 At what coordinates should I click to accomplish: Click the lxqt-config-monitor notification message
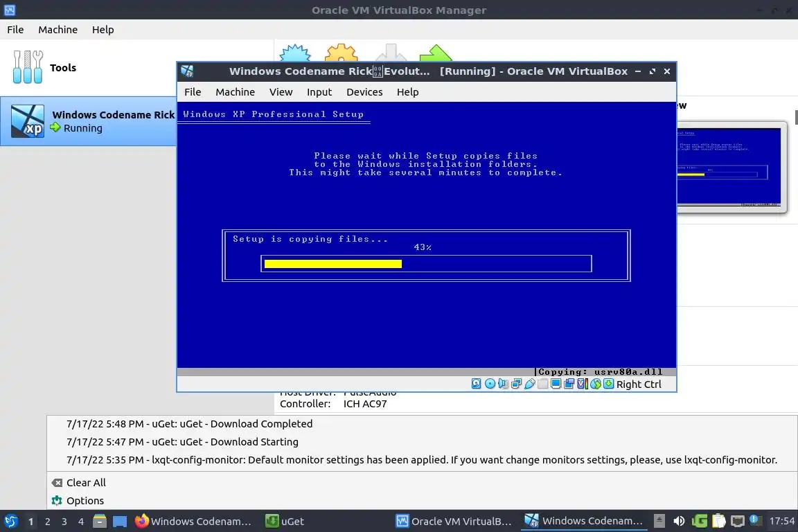(x=422, y=460)
